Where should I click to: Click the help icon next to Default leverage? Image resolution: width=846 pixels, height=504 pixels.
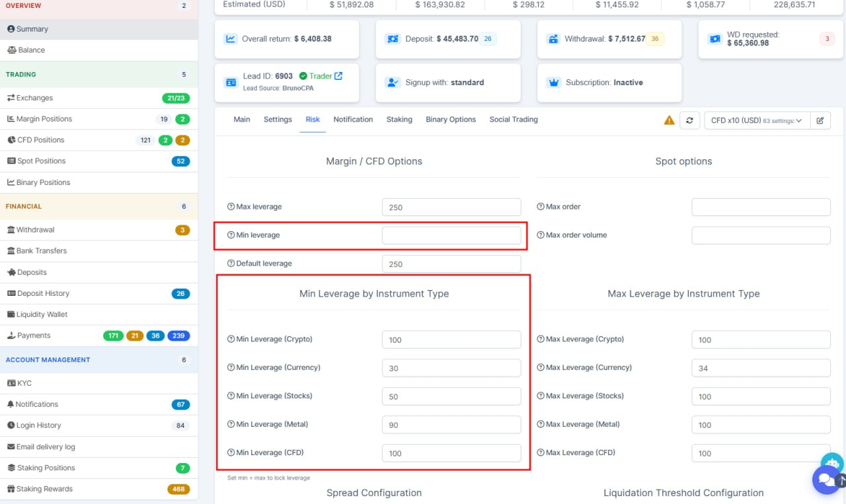click(231, 264)
